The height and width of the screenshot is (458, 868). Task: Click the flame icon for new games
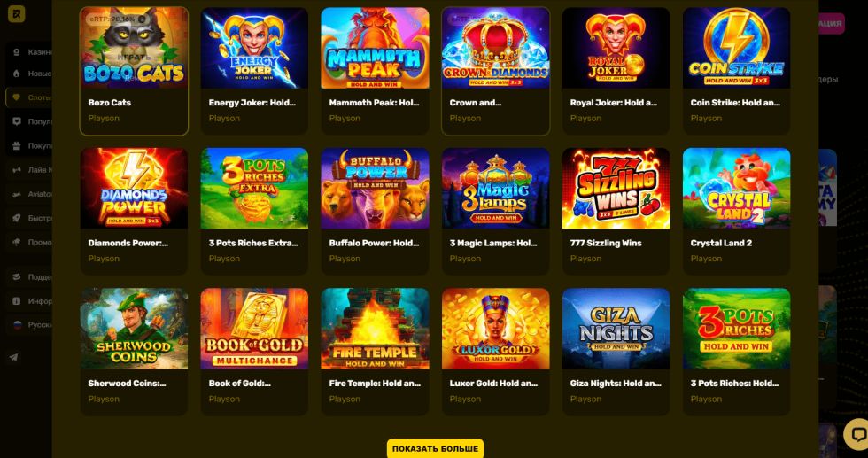pyautogui.click(x=17, y=74)
